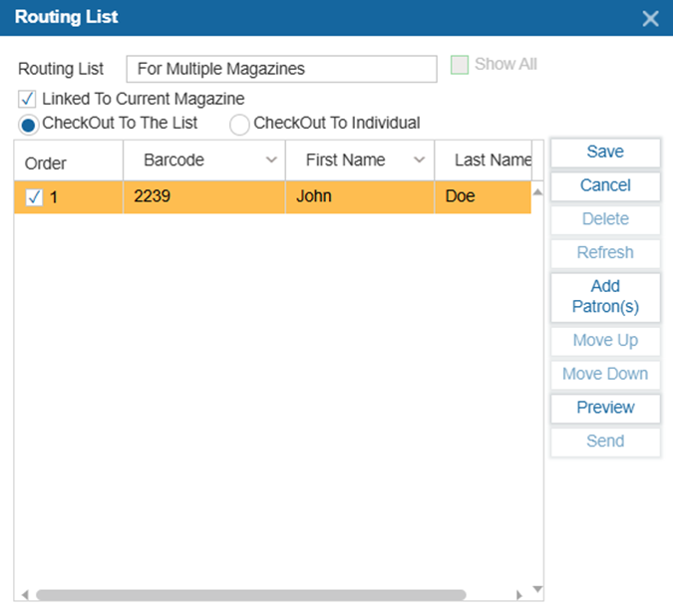Select CheckOut To The List option

pos(29,125)
